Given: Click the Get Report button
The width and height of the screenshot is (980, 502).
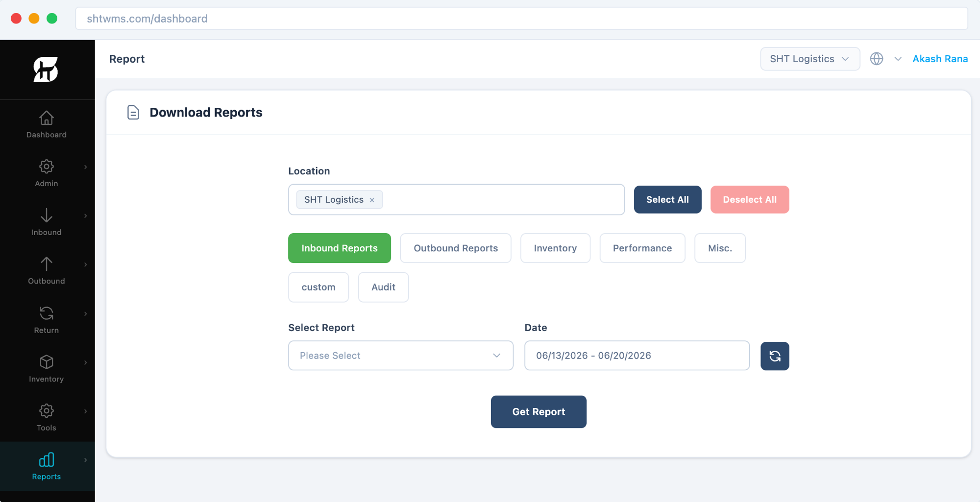Looking at the screenshot, I should click(539, 412).
